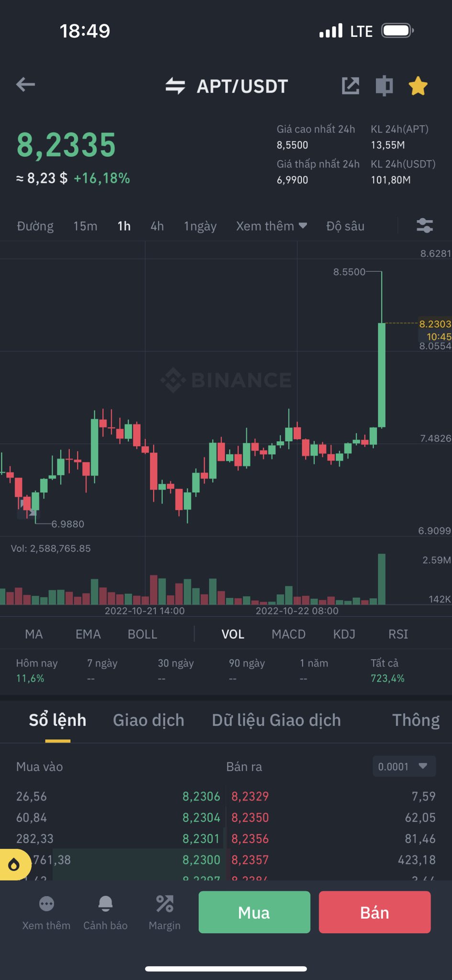The height and width of the screenshot is (980, 452).
Task: Tap the back arrow icon
Action: 25,85
